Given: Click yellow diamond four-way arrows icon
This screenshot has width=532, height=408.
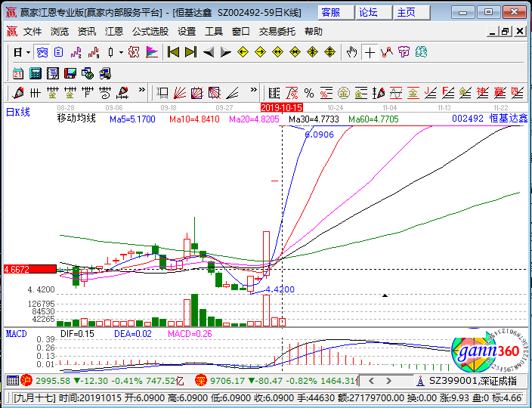Looking at the screenshot, I should pos(313,53).
